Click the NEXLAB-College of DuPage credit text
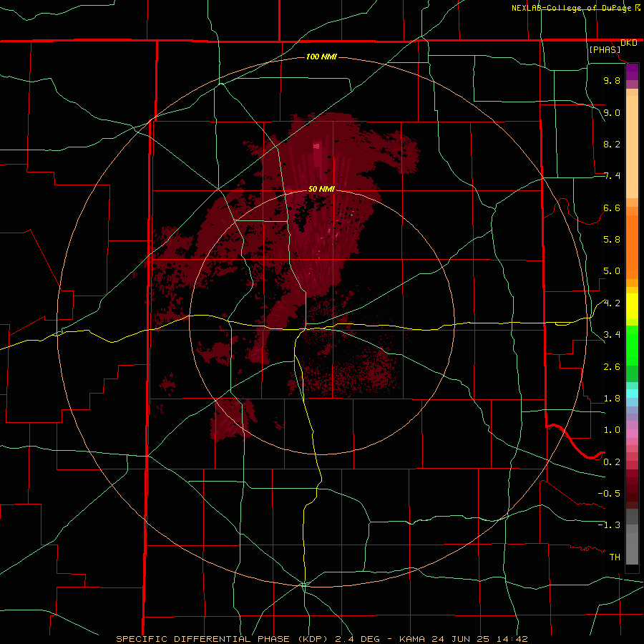644x644 pixels. pos(571,8)
